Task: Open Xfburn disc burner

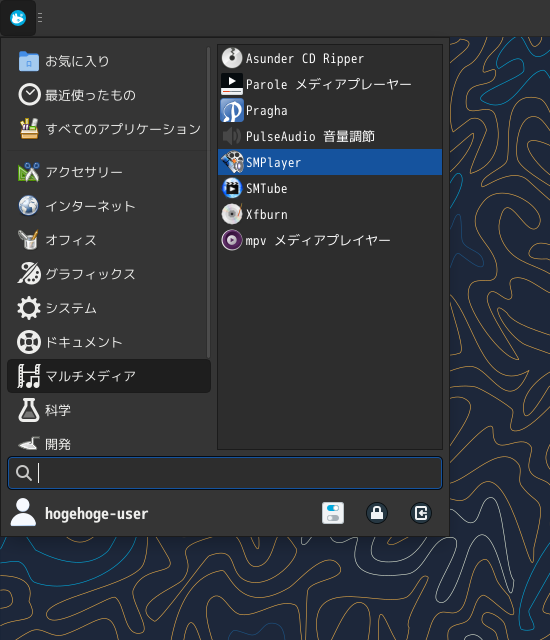Action: [330, 214]
